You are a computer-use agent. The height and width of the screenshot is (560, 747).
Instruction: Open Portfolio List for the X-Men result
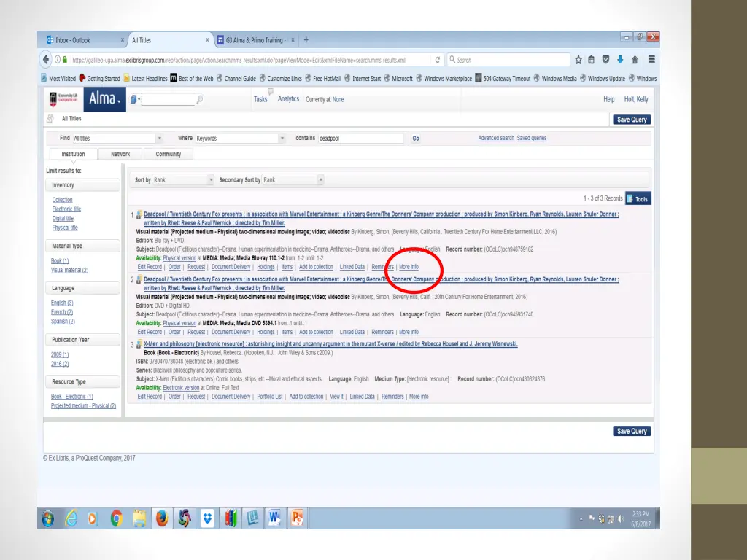270,397
